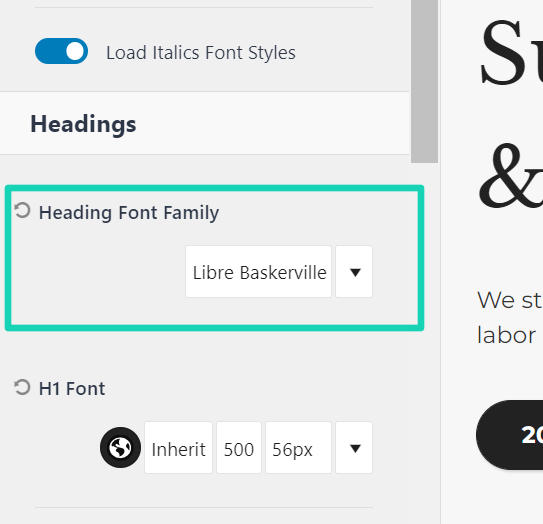Click the globe icon beside H1 Font

coord(120,447)
